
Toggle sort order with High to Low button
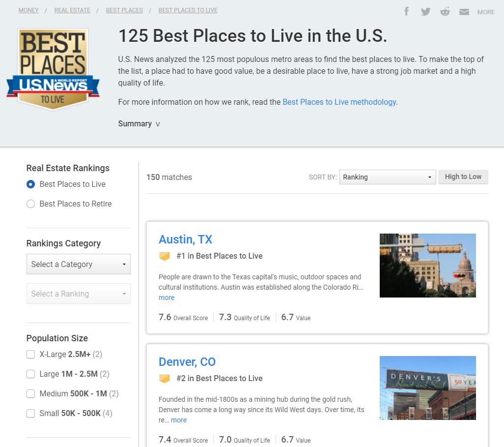(x=463, y=177)
